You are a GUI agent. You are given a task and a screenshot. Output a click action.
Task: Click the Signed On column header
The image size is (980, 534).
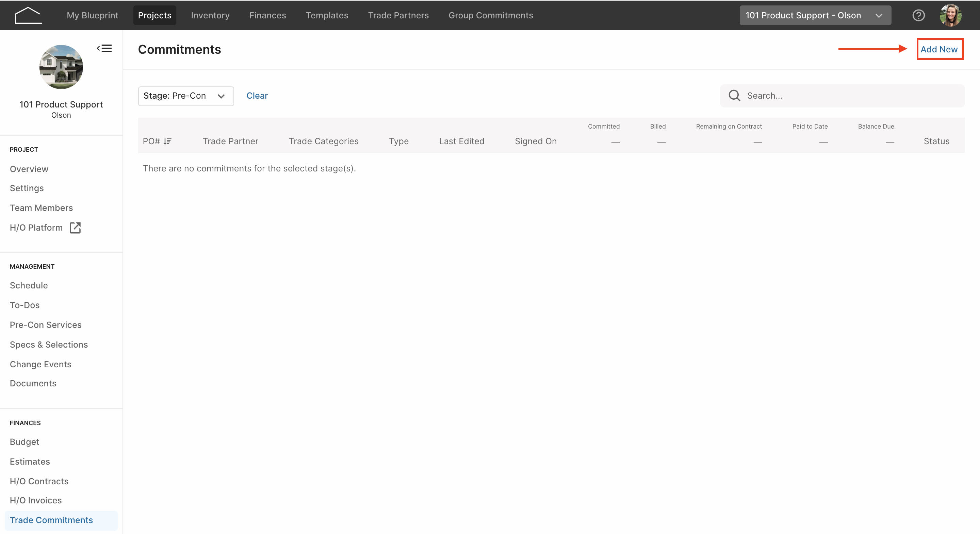point(536,141)
